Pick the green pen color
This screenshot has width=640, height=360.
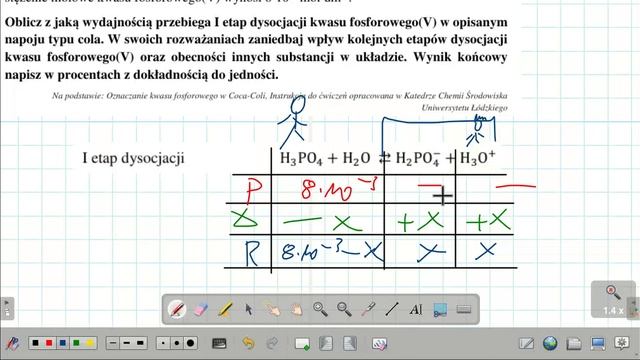[76, 343]
